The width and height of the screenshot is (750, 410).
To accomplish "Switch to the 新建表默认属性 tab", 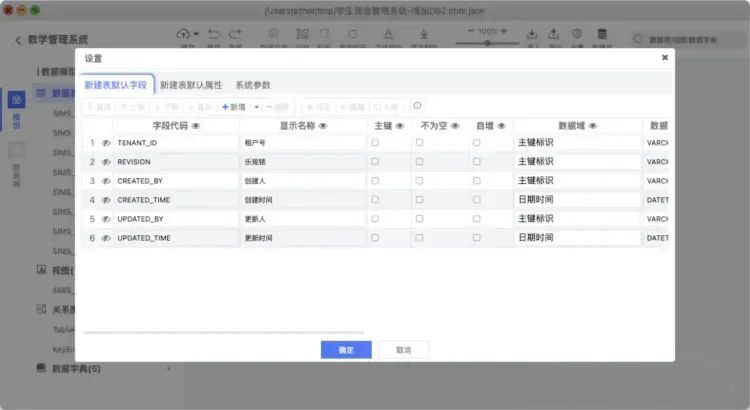I will click(191, 85).
